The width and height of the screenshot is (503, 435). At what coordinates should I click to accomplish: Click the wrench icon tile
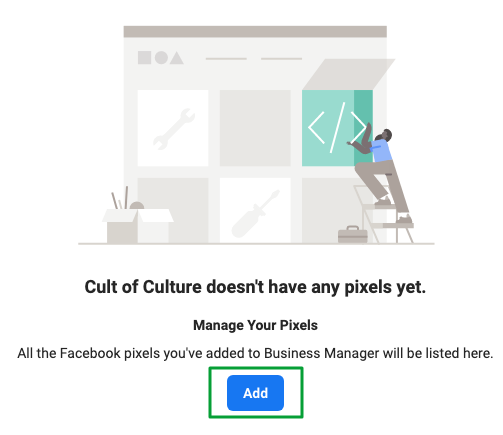click(173, 128)
